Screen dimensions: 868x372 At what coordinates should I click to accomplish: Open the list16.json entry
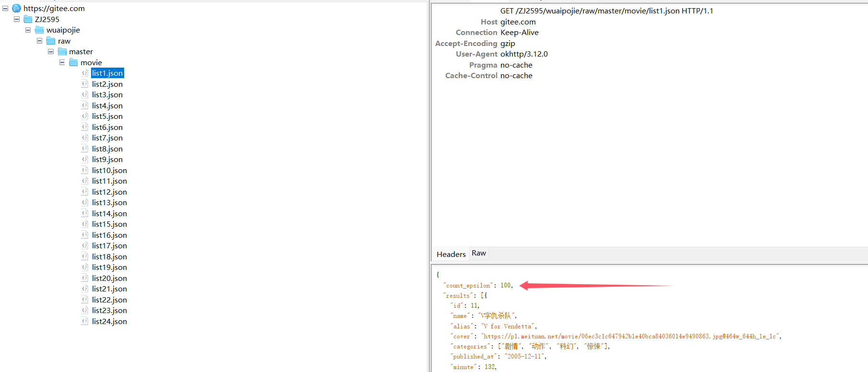[109, 235]
